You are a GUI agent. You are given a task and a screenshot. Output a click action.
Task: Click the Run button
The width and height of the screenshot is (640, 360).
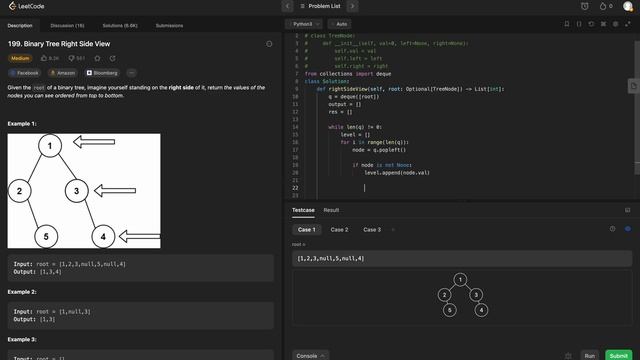point(589,356)
